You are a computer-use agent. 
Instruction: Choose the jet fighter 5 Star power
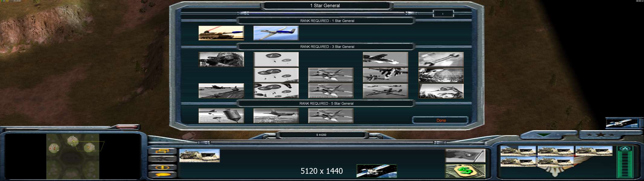[x=331, y=116]
